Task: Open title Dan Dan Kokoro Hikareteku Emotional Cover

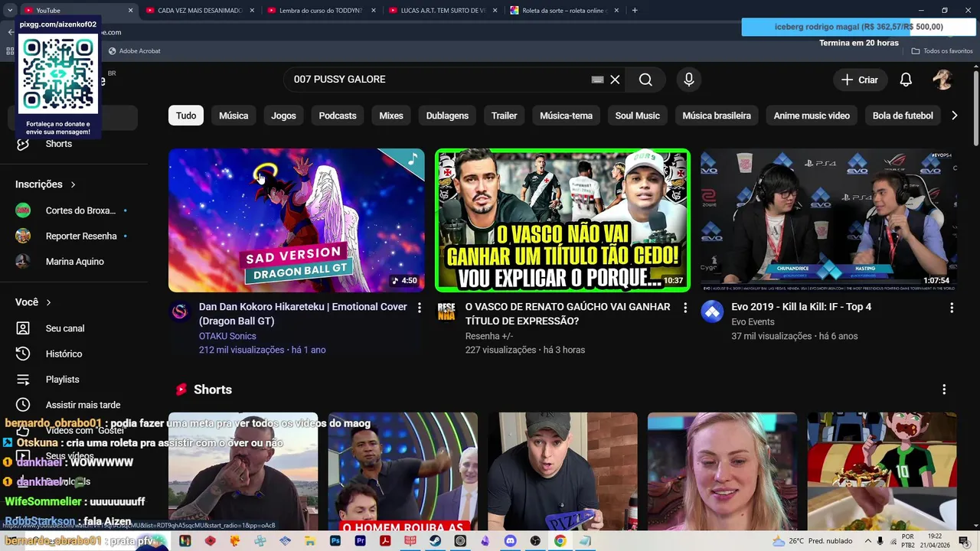Action: (303, 314)
